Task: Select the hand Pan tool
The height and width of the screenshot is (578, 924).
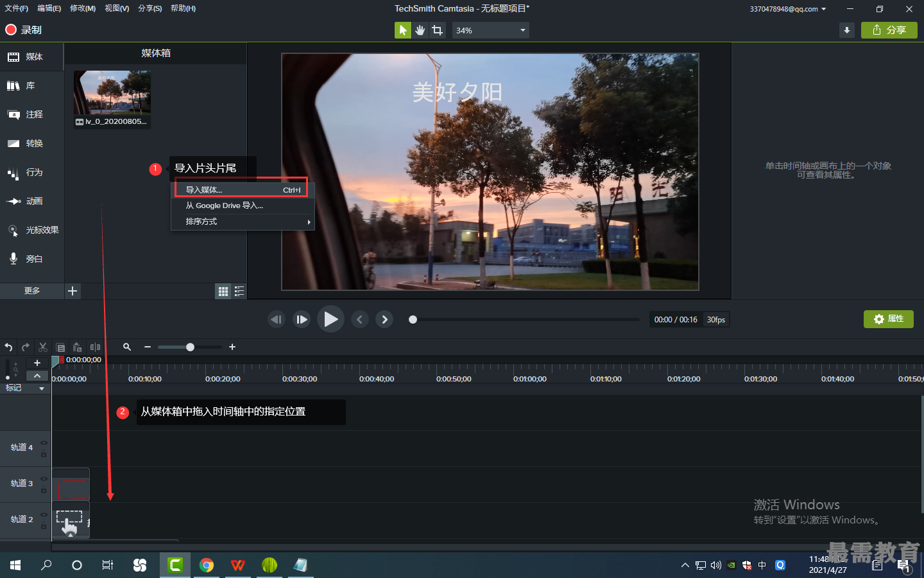Action: (x=420, y=30)
